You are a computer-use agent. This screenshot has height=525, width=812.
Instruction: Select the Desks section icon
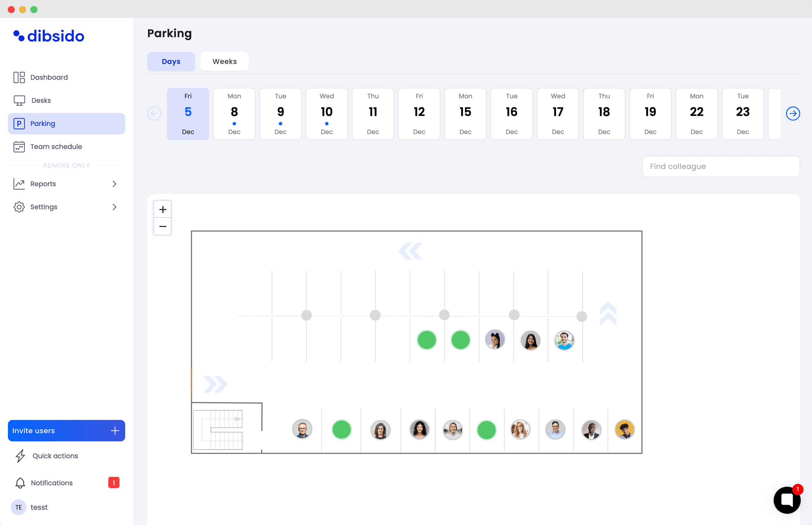pos(19,100)
